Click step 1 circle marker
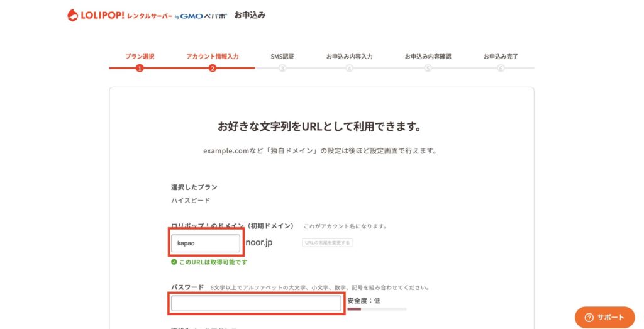 (140, 68)
